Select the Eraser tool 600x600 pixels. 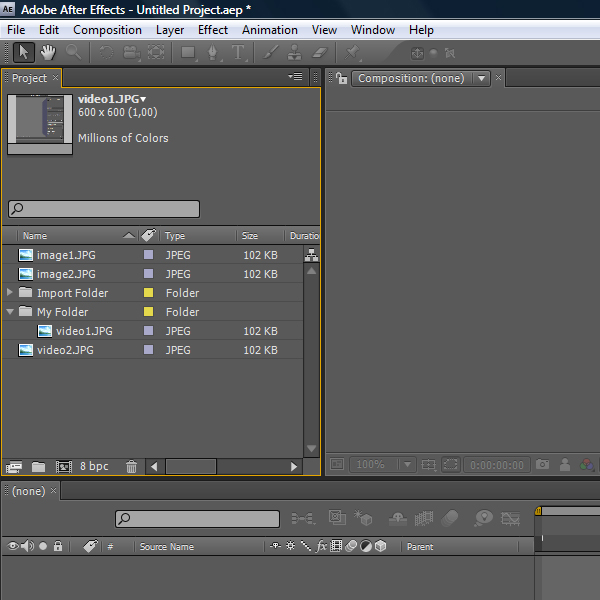click(x=320, y=52)
